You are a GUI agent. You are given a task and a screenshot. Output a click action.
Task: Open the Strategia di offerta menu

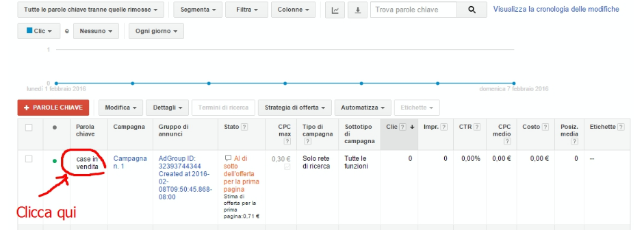click(x=294, y=108)
